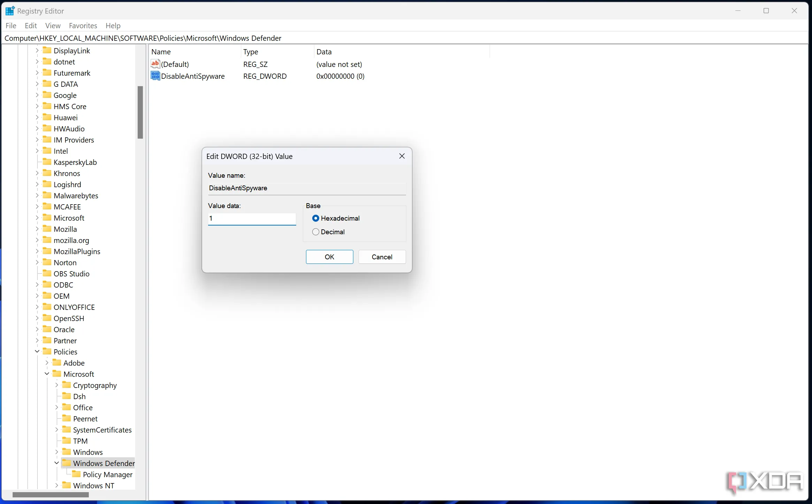The image size is (812, 504).
Task: Select the Hexadecimal base radio button
Action: click(316, 218)
